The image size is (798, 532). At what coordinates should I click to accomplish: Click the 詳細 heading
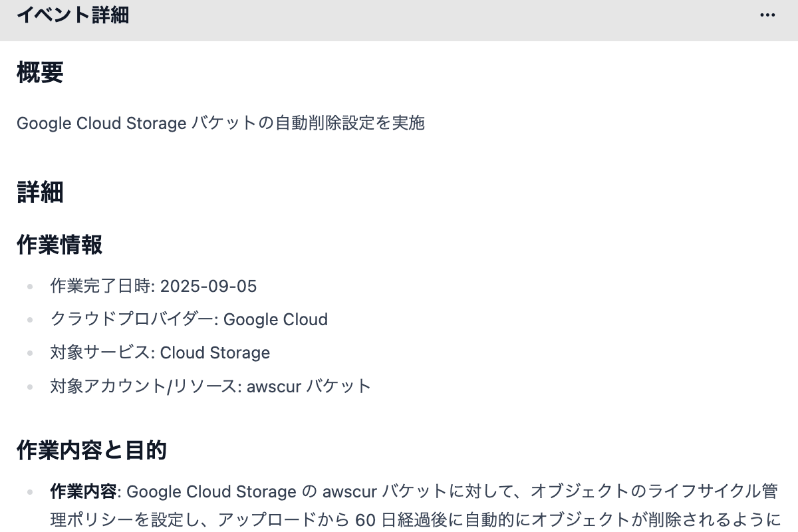(x=40, y=192)
